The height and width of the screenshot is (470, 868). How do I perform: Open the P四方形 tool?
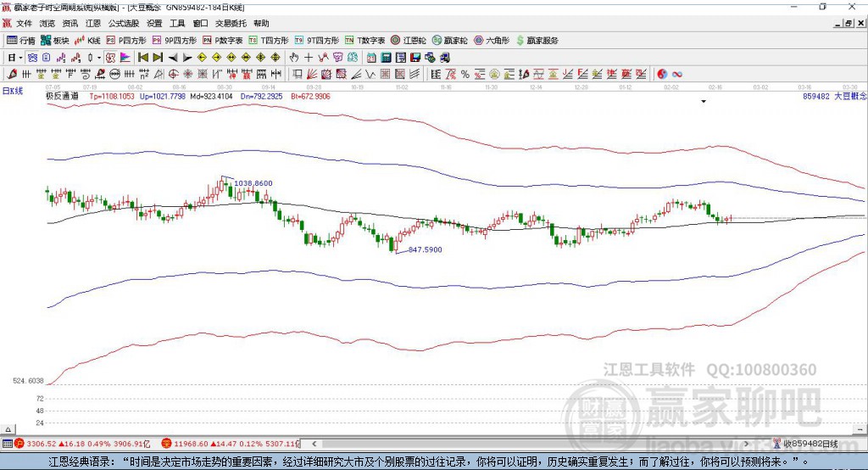pyautogui.click(x=126, y=41)
